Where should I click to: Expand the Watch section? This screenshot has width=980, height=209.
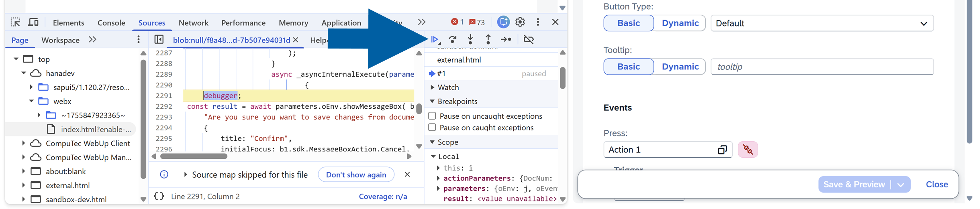pyautogui.click(x=433, y=87)
